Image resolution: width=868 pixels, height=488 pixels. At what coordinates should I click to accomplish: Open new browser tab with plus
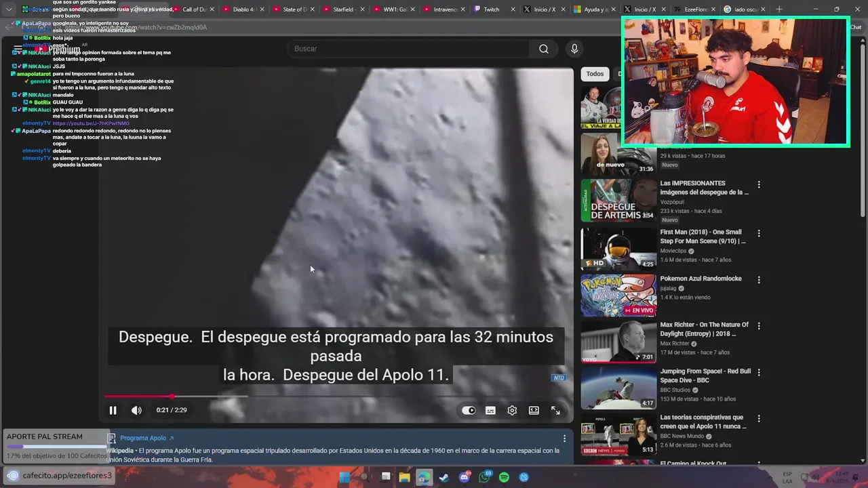pyautogui.click(x=778, y=9)
